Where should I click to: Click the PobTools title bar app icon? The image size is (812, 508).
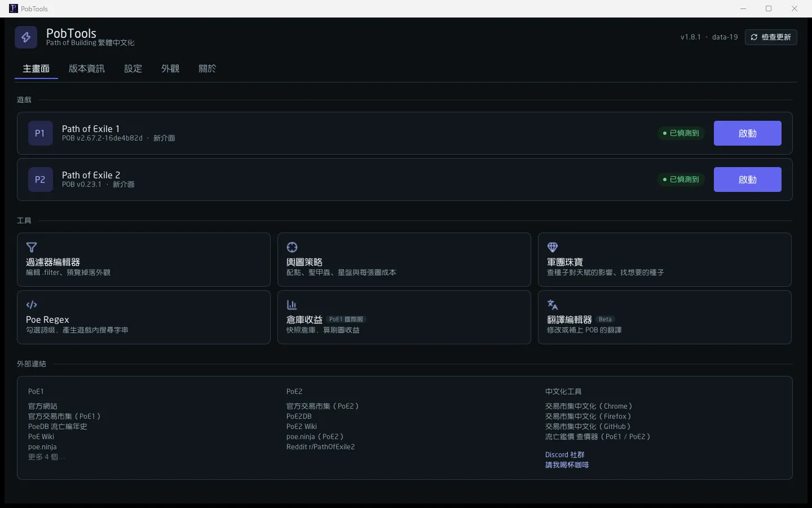pyautogui.click(x=14, y=8)
